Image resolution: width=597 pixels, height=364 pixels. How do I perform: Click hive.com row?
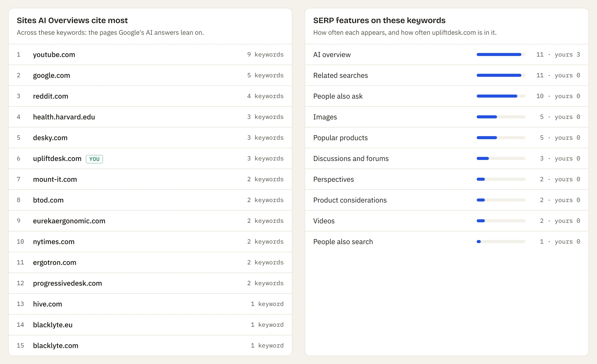150,304
